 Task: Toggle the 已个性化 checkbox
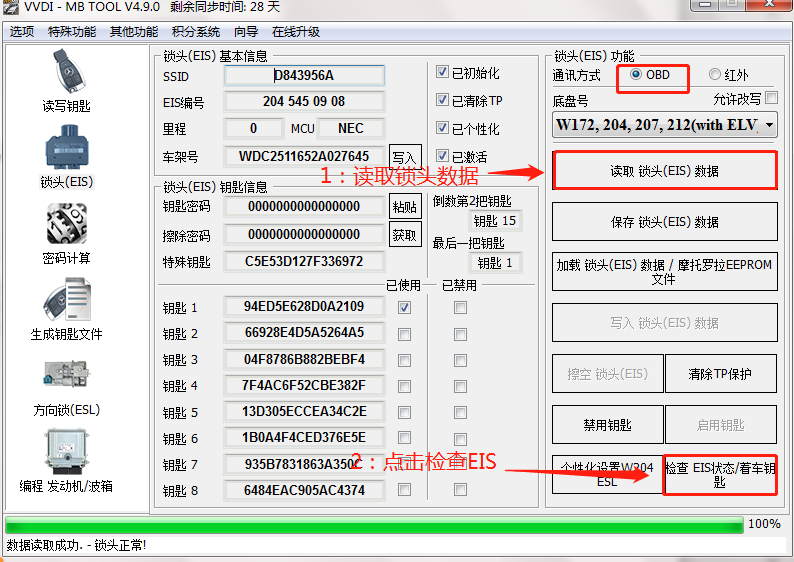[x=442, y=128]
